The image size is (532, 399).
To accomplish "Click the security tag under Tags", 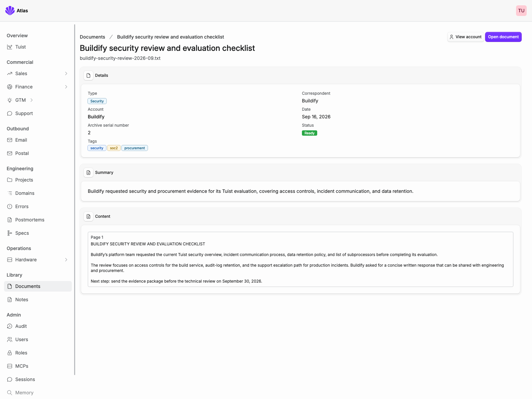I will coord(97,148).
